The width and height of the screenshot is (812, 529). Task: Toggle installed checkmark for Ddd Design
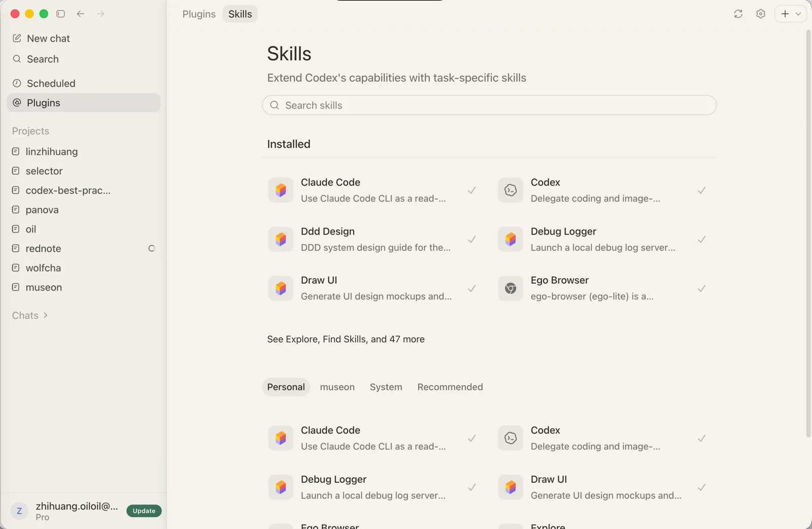tap(472, 239)
